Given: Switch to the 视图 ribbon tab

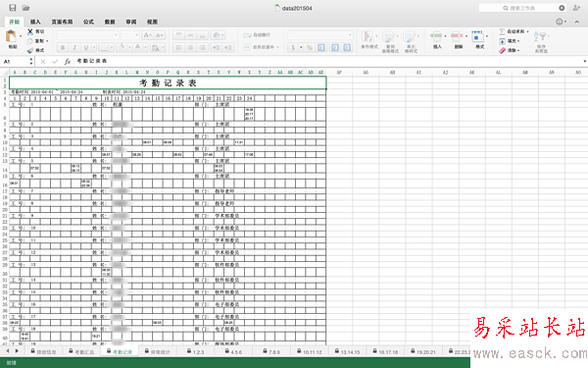Looking at the screenshot, I should click(152, 22).
